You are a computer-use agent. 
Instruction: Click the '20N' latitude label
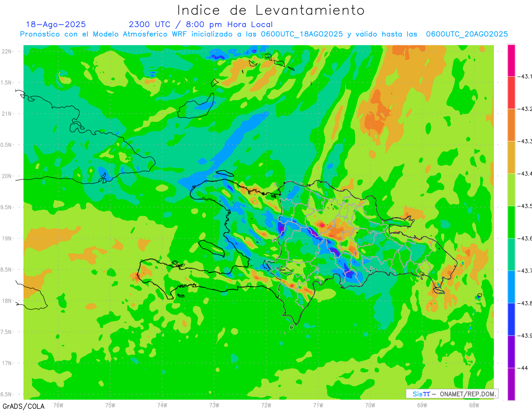(x=7, y=176)
